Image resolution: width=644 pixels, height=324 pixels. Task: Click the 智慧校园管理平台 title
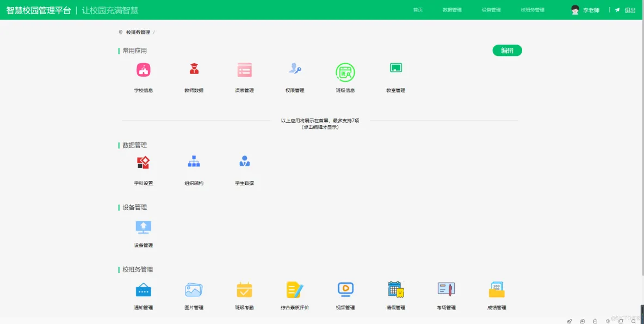(x=39, y=10)
